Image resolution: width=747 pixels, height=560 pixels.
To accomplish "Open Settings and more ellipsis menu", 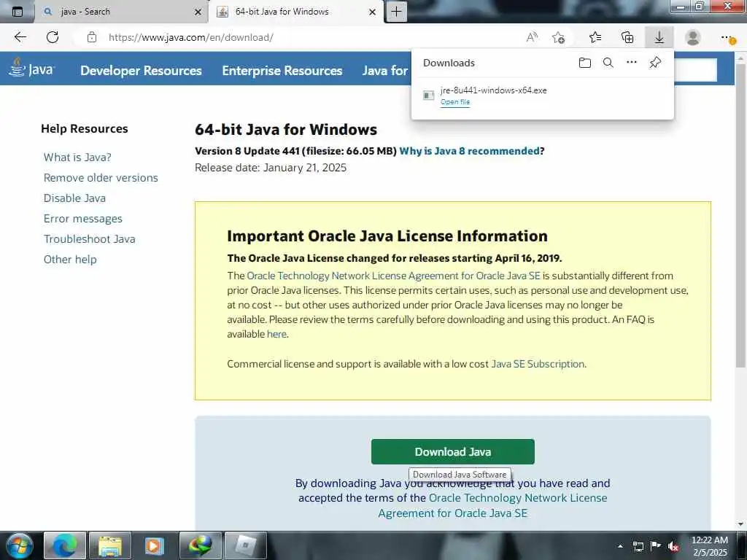I will point(727,37).
